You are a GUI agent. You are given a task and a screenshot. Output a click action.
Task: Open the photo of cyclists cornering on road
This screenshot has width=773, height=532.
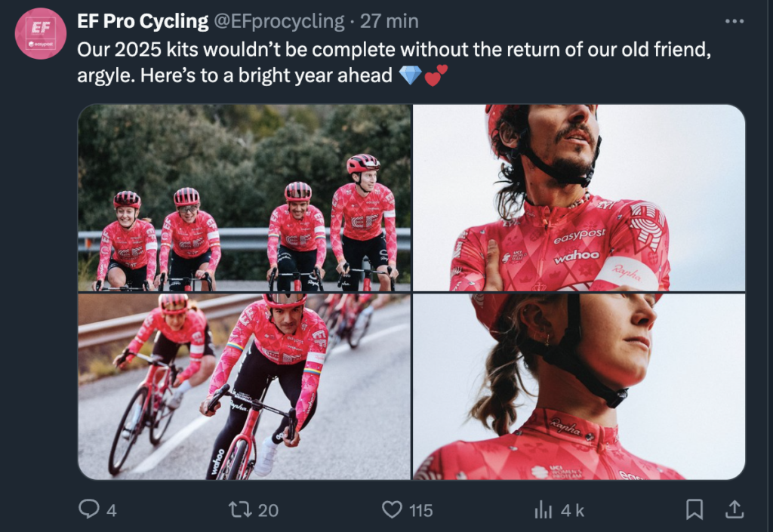245,386
